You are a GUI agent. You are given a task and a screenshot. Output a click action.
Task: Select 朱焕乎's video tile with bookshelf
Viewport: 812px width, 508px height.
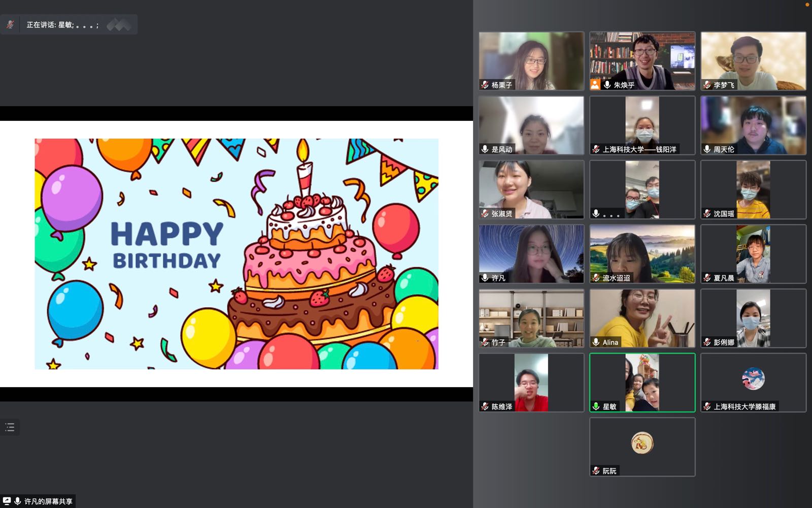click(642, 61)
